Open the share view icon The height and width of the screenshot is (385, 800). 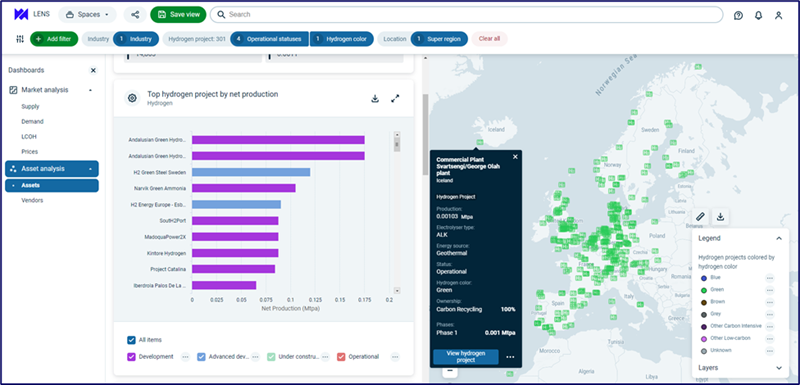tap(135, 14)
